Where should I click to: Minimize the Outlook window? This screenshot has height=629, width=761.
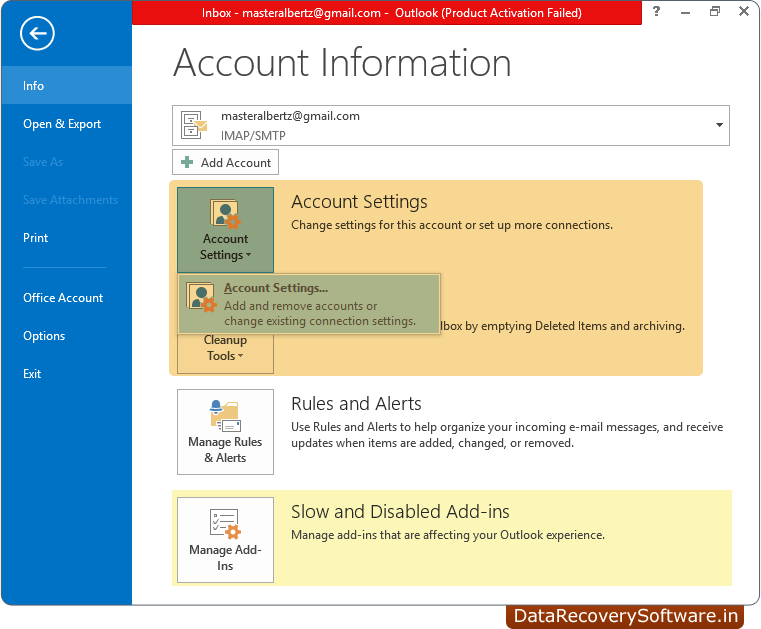click(x=685, y=12)
